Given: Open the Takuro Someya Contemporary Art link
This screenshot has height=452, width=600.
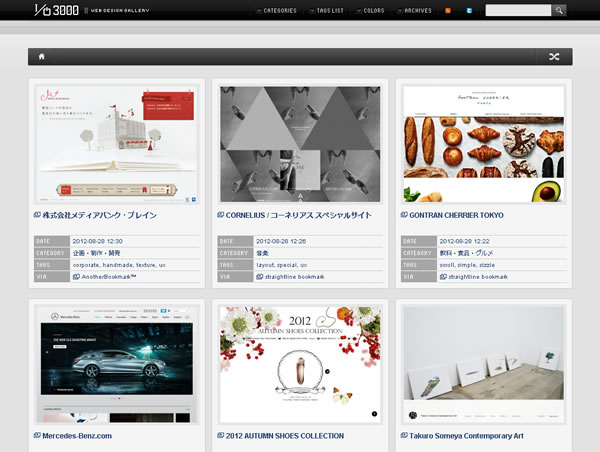Looking at the screenshot, I should click(466, 436).
